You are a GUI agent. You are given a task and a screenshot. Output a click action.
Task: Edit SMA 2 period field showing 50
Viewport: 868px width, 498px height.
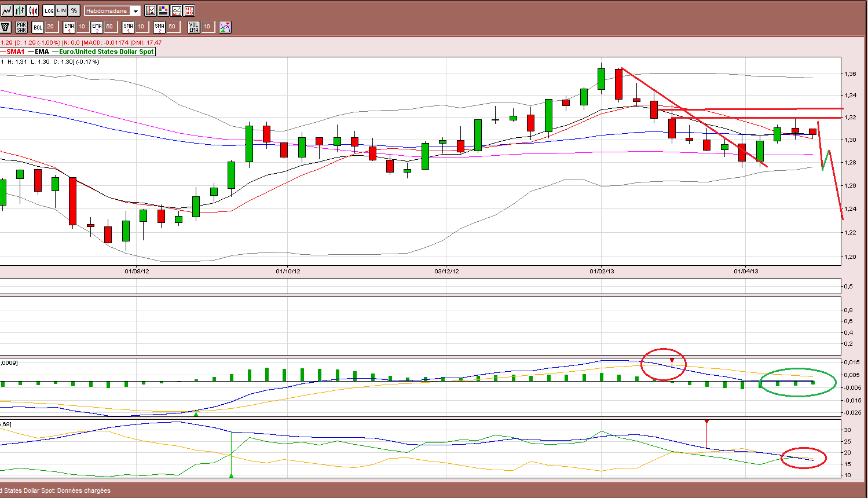click(x=173, y=27)
